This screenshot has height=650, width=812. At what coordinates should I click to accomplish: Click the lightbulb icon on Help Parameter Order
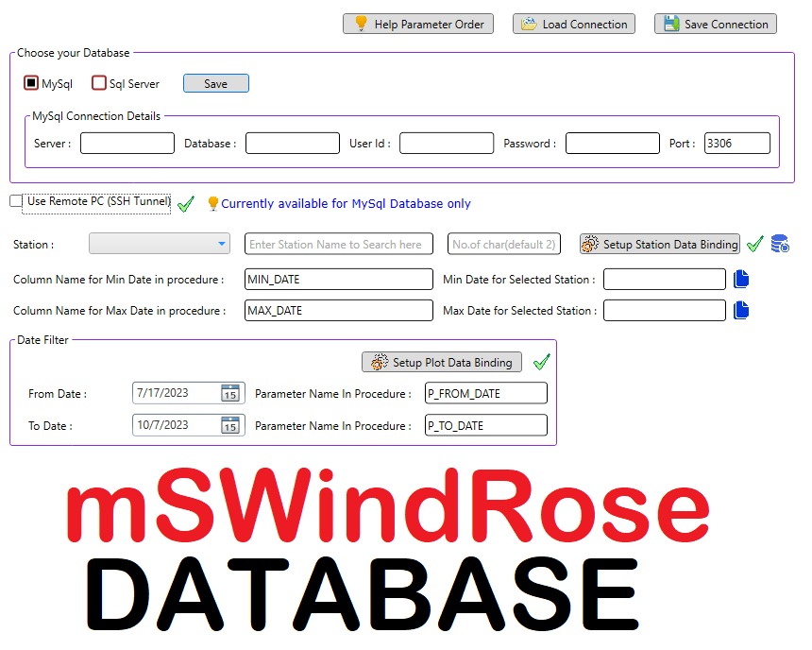(361, 24)
